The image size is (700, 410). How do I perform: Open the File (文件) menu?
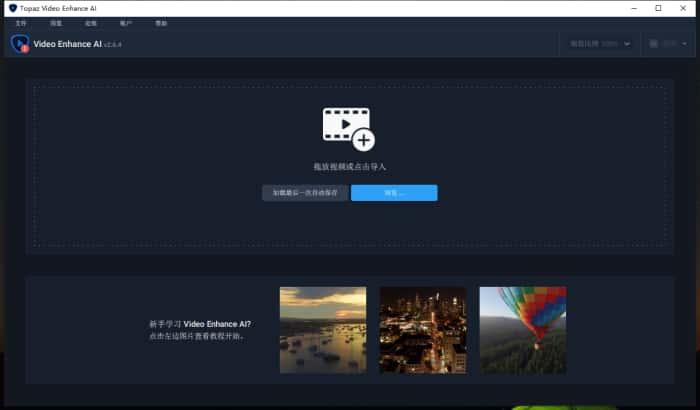tap(21, 23)
